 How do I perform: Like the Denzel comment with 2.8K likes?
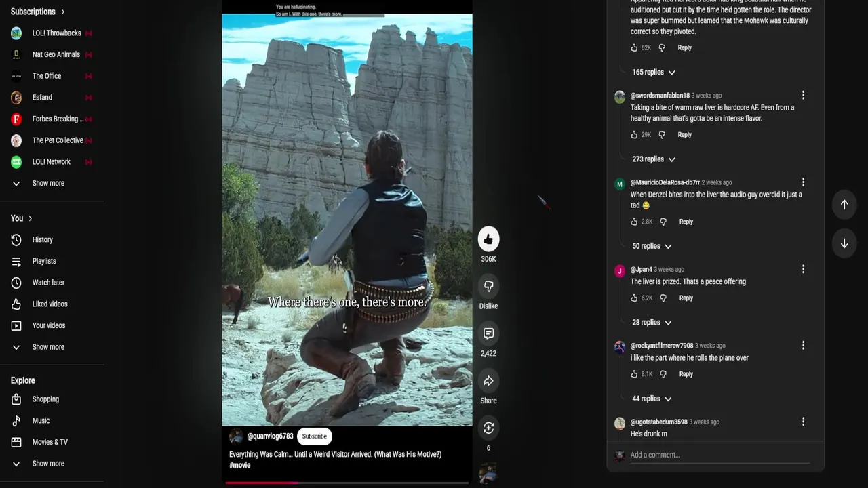point(634,222)
